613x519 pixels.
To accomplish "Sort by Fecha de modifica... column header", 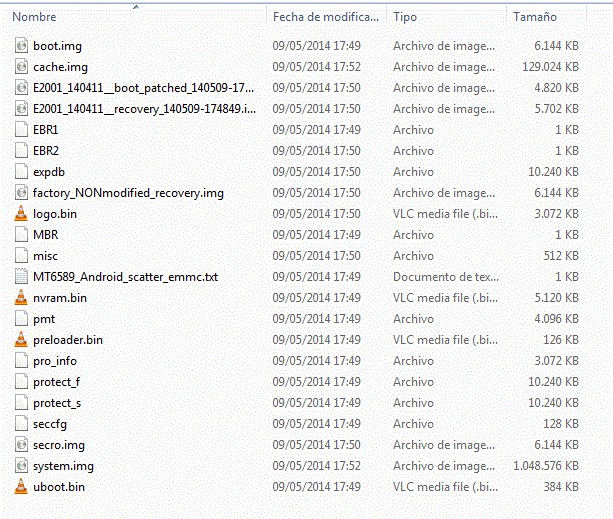I will [x=326, y=18].
